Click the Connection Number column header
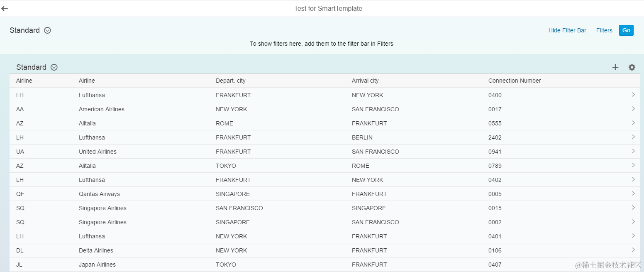Viewport: 644px width, 272px height. [x=515, y=81]
